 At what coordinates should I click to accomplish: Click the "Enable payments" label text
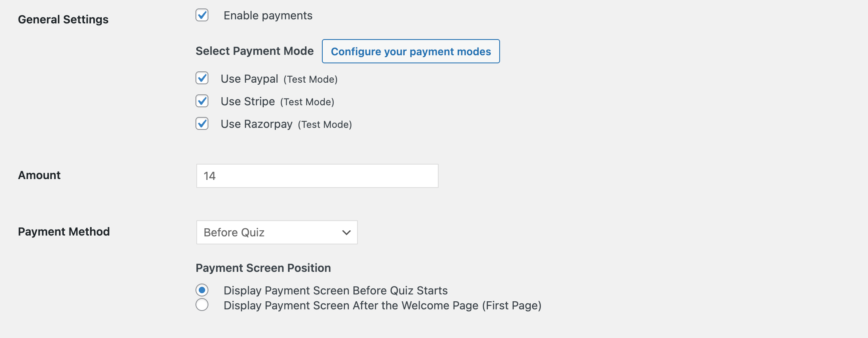(x=268, y=16)
